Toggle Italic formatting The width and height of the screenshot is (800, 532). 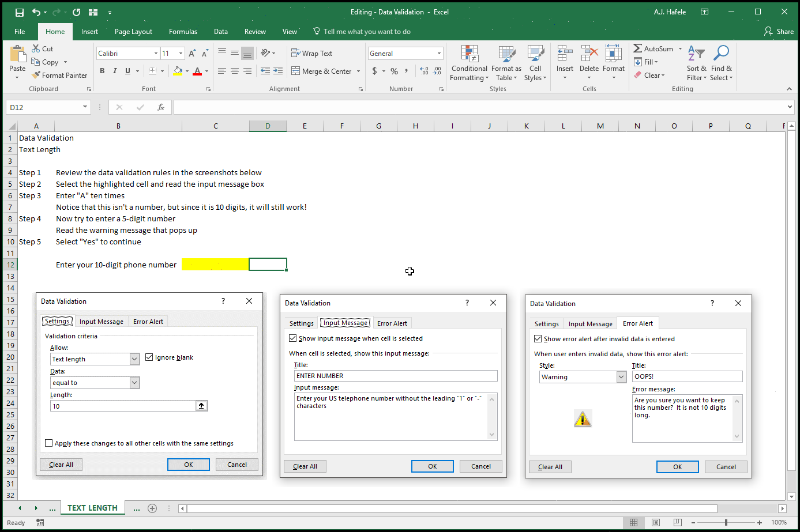115,71
